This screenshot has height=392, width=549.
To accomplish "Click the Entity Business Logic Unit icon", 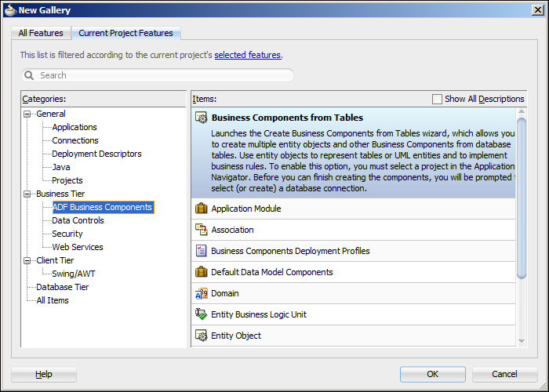I will pos(201,315).
